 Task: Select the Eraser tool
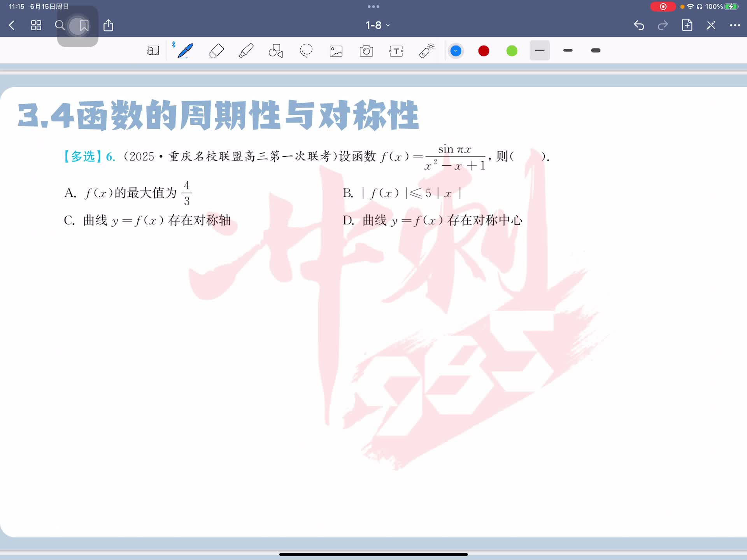click(216, 51)
